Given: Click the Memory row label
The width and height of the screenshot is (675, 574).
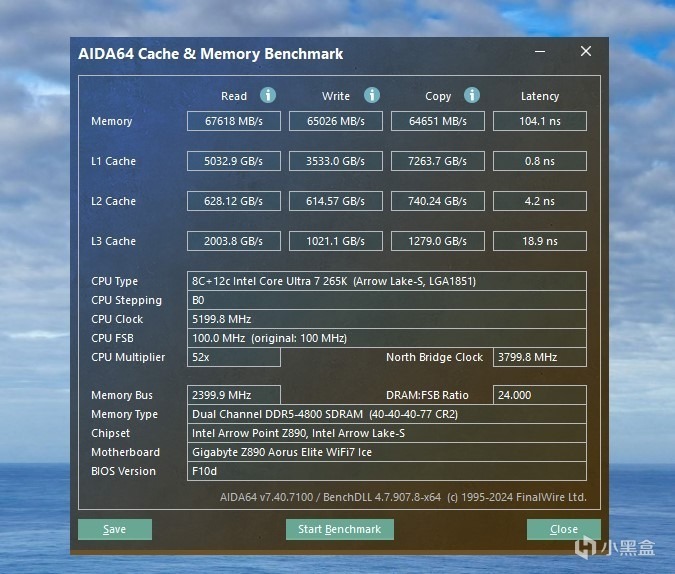Looking at the screenshot, I should 111,121.
